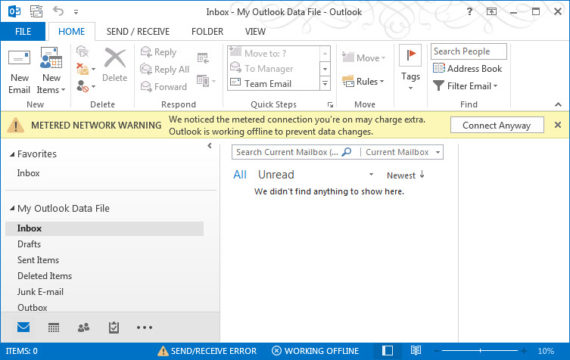The height and width of the screenshot is (360, 570).
Task: Show All messages filter
Action: pyautogui.click(x=240, y=175)
